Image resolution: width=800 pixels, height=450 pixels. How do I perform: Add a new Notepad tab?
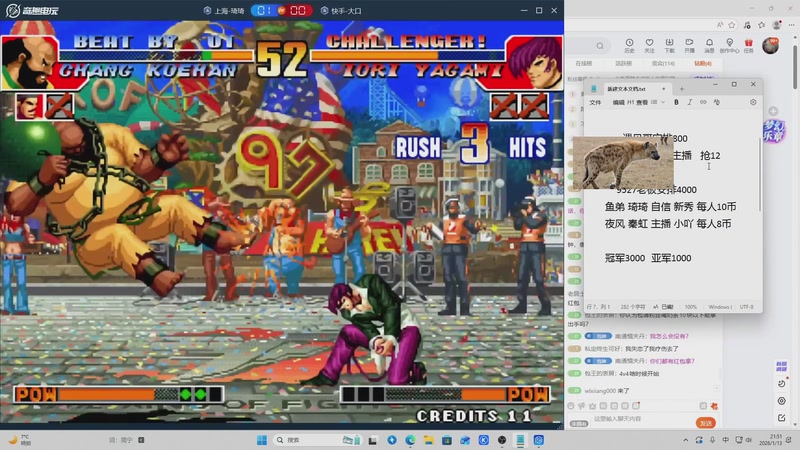click(x=682, y=89)
